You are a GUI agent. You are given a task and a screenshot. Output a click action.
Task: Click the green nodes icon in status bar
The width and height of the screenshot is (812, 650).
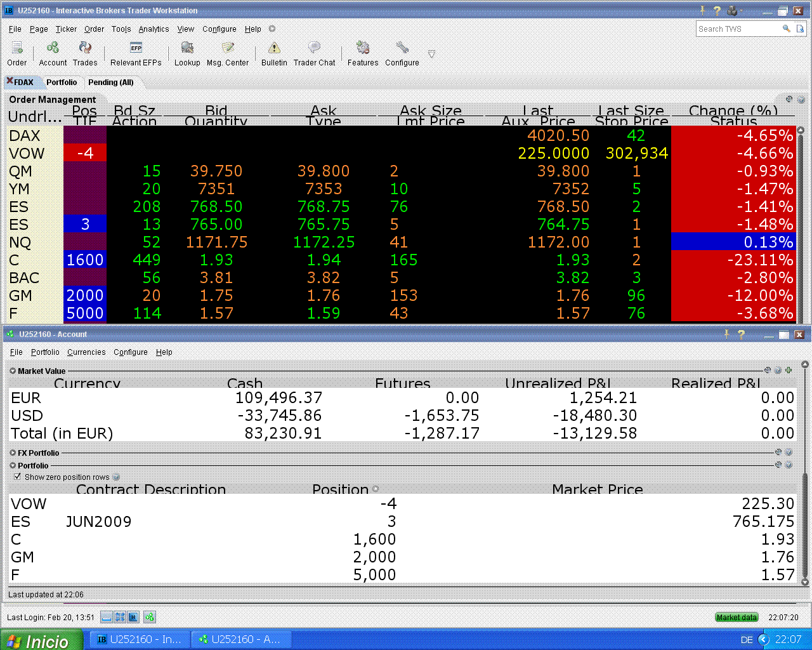[150, 617]
